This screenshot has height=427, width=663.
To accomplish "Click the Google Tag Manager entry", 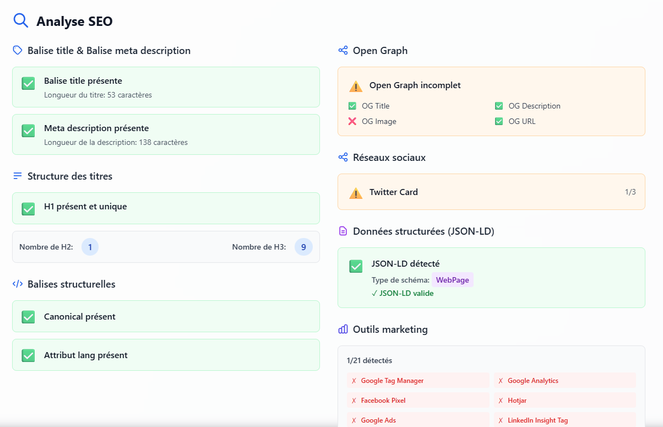I will point(392,381).
